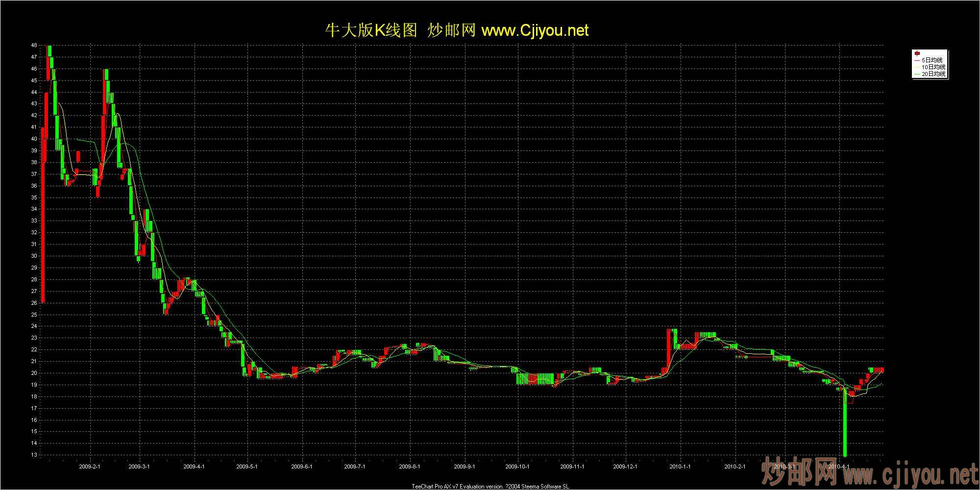
Task: Click the 牛大版K线图 title text
Action: [370, 31]
